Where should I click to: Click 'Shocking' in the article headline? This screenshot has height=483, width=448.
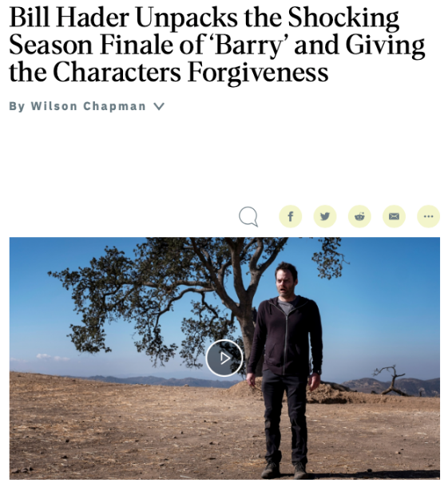pos(343,18)
